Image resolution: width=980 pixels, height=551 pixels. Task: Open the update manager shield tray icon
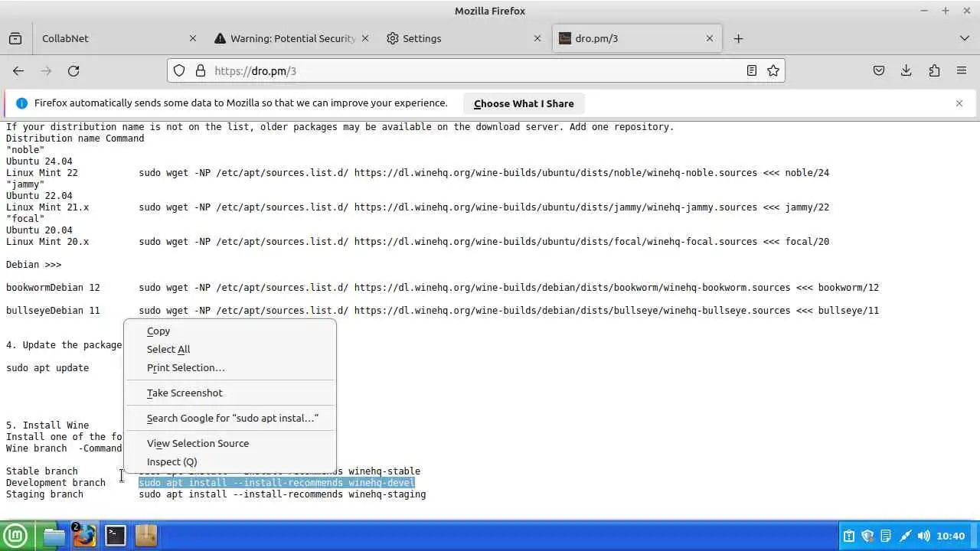(867, 536)
